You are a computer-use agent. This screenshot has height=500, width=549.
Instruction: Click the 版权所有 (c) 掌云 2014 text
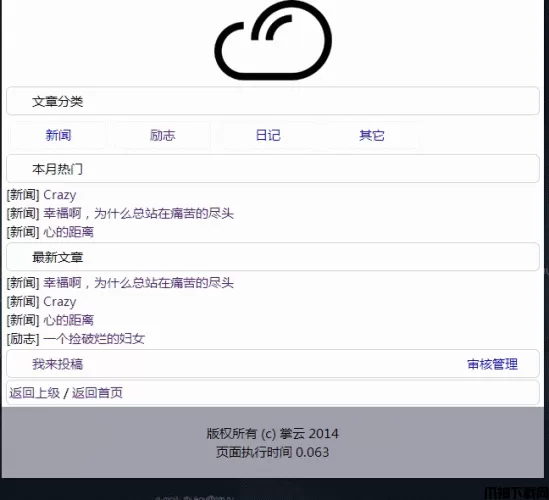pos(272,434)
